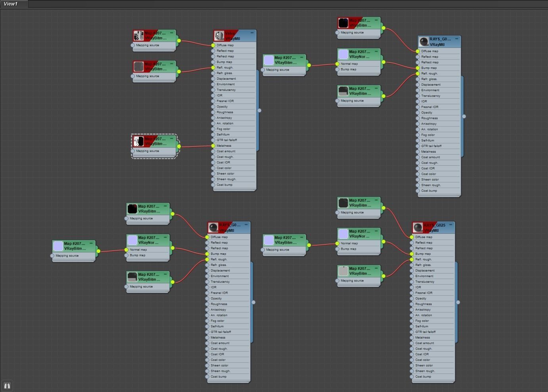548x392 pixels.
Task: Collapse bitmap node wired to Valve Diffuse map
Action: pos(172,33)
